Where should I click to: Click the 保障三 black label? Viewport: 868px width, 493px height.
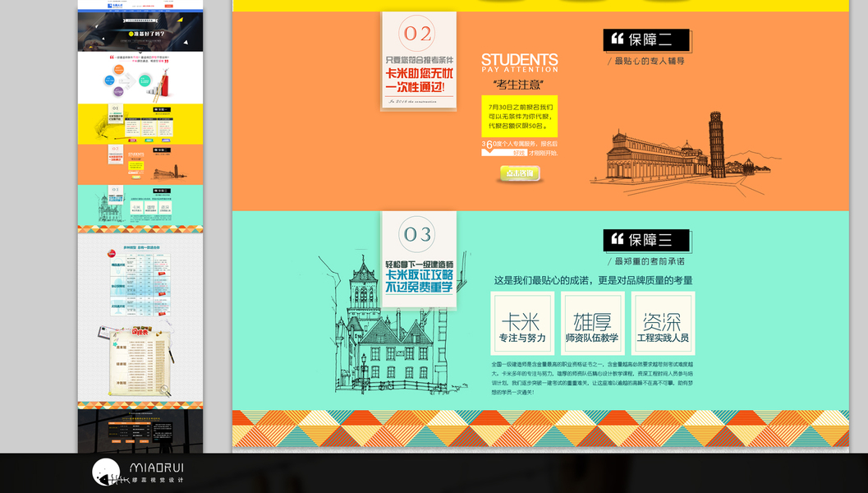[x=646, y=240]
